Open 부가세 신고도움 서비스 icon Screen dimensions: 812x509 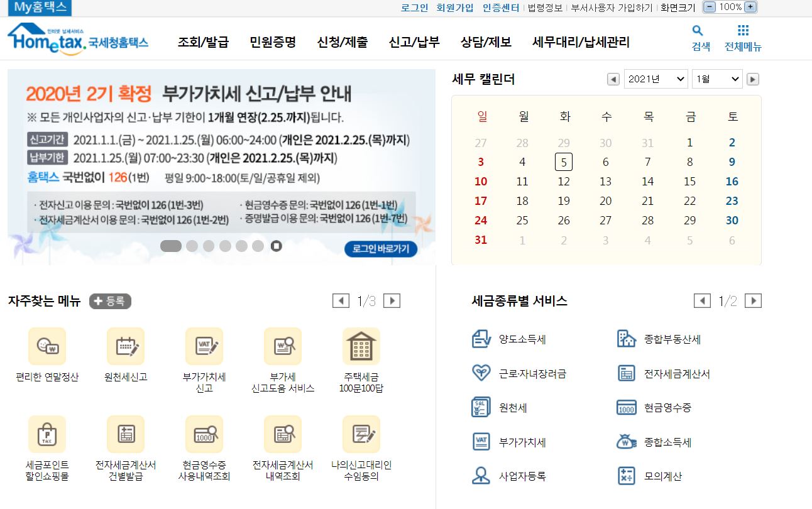point(283,346)
